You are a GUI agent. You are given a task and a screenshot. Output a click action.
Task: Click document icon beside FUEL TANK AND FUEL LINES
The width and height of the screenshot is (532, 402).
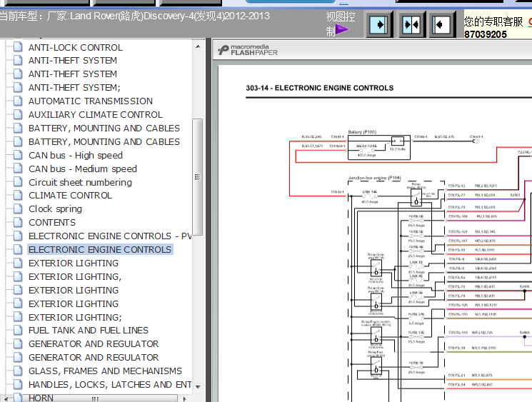pos(18,330)
